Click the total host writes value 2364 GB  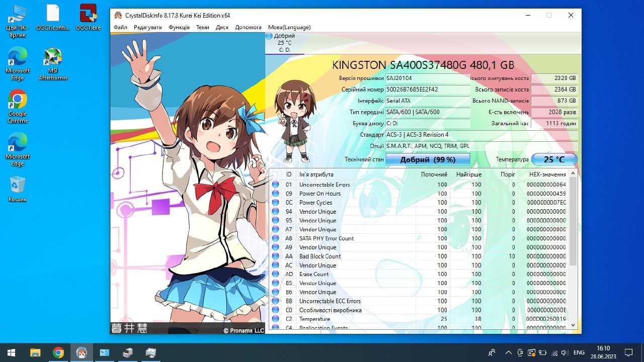click(x=554, y=89)
